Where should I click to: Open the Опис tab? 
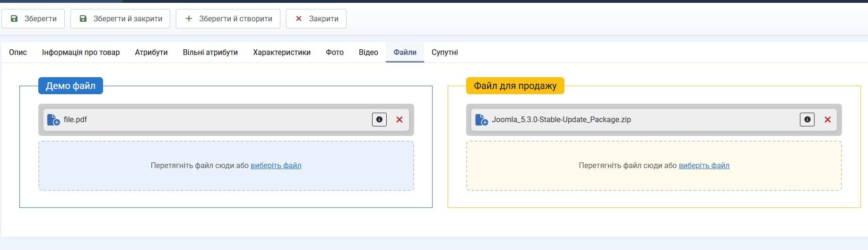tap(18, 53)
